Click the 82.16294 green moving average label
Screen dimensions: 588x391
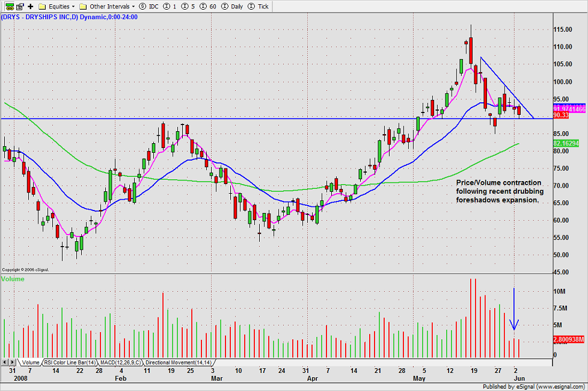(x=566, y=143)
